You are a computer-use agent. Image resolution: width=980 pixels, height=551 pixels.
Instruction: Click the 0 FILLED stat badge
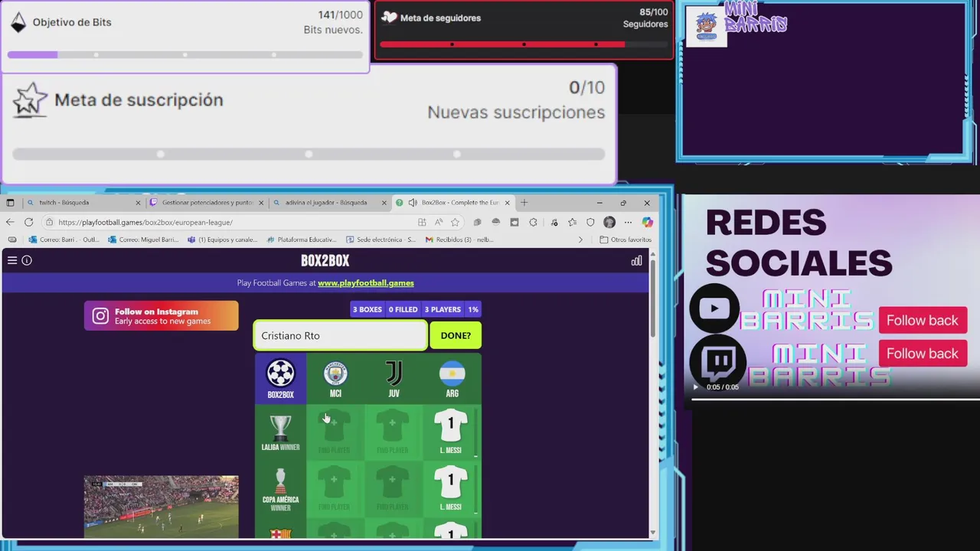[x=403, y=309]
